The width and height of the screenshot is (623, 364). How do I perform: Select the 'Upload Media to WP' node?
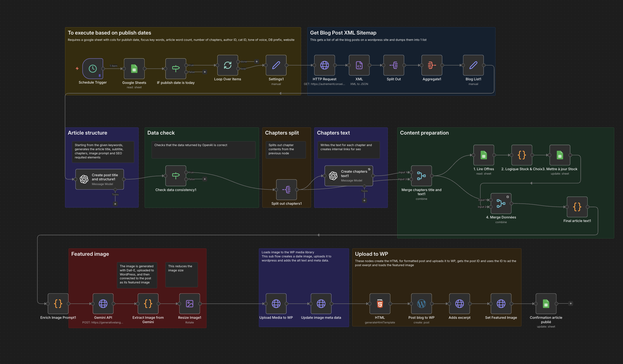coord(276,304)
